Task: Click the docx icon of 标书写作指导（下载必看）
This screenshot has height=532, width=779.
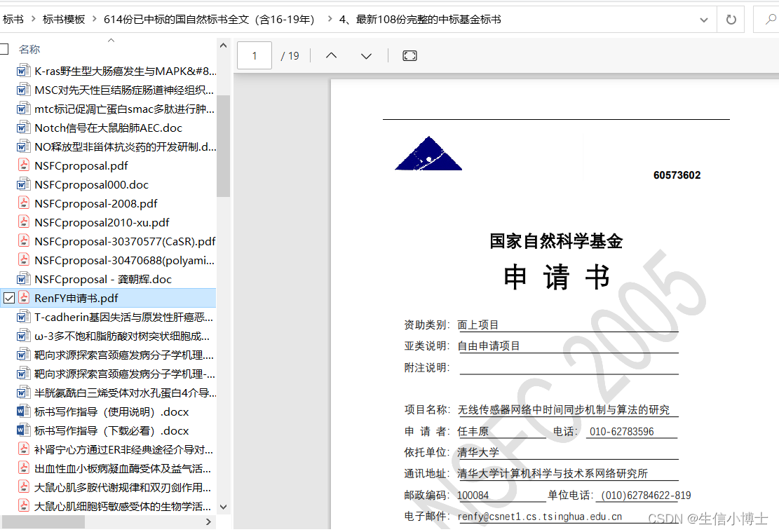Action: (x=23, y=430)
